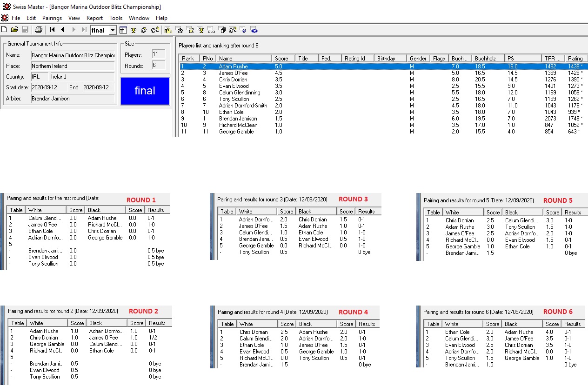This screenshot has width=588, height=386.
Task: Click the tournament Name input field
Action: (73, 55)
